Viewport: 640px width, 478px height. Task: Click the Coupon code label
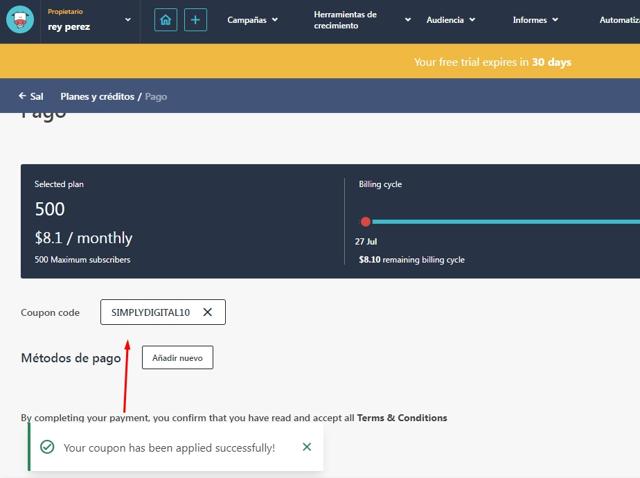pyautogui.click(x=50, y=313)
